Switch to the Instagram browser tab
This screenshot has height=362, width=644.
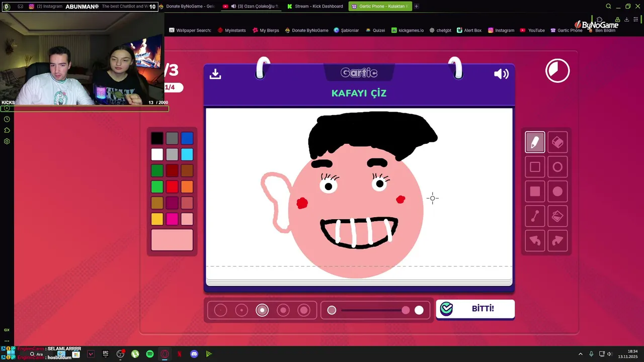[45, 6]
